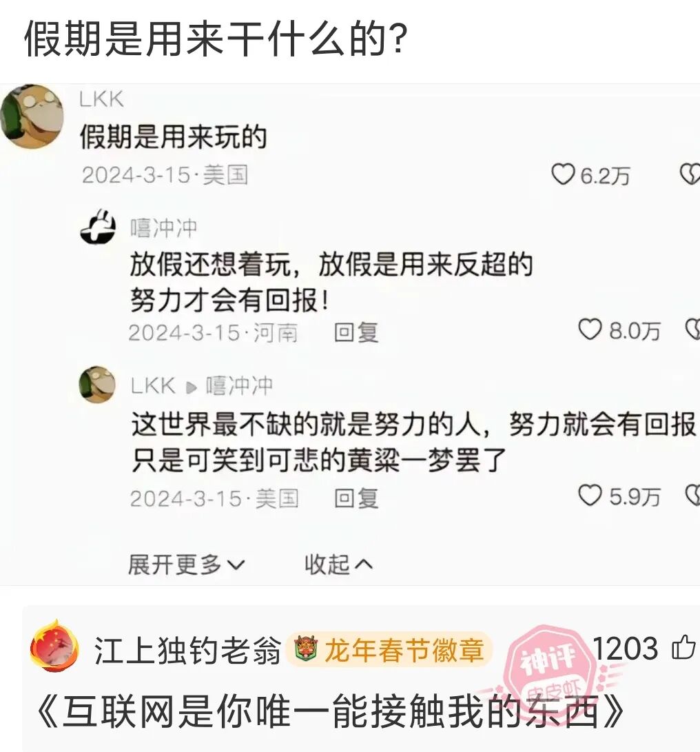This screenshot has height=752, width=700.
Task: Like 嘻冲冲's reply with 8.0万 likes
Action: tap(590, 330)
